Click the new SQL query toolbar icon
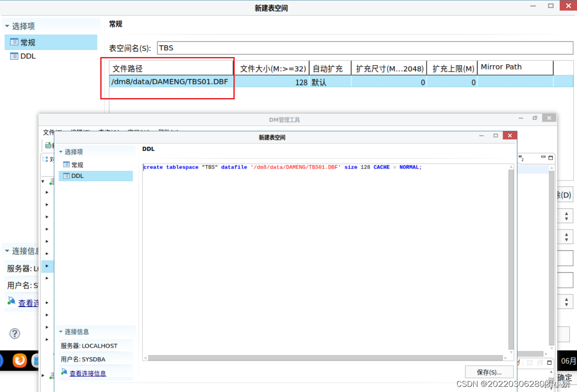577x392 pixels. point(48,145)
